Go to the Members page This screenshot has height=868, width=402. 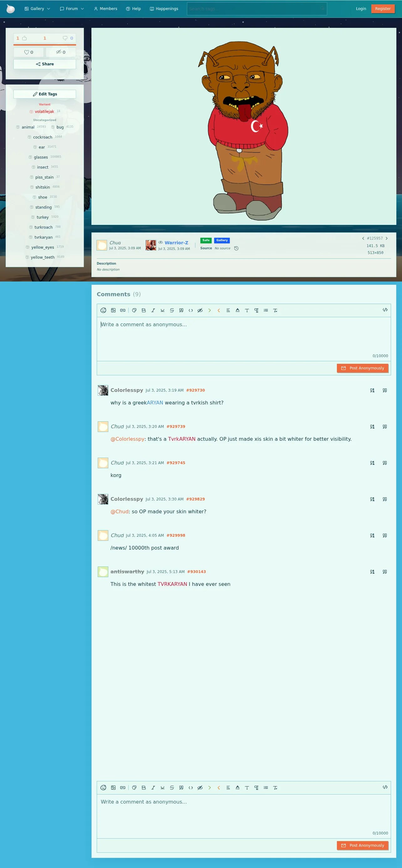click(106, 9)
